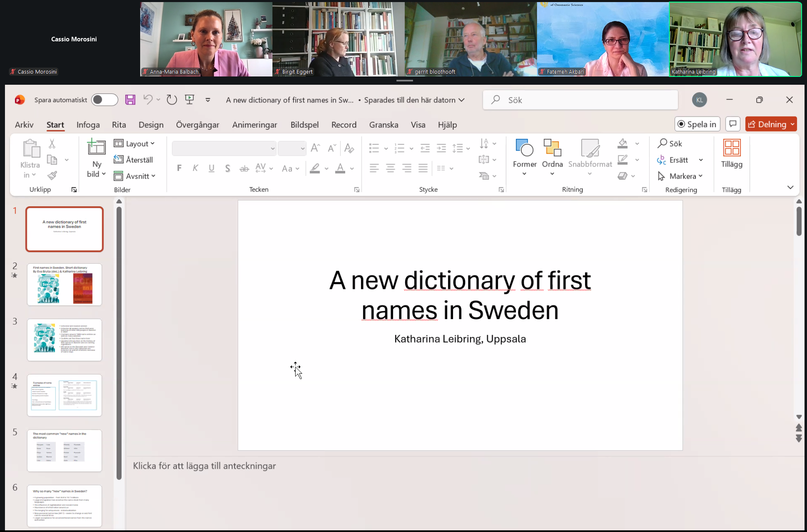Increase list indent level
This screenshot has height=532, width=807.
(442, 148)
